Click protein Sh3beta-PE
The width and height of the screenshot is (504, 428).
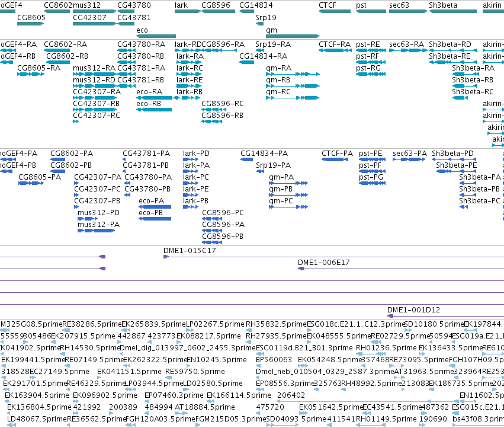456,171
